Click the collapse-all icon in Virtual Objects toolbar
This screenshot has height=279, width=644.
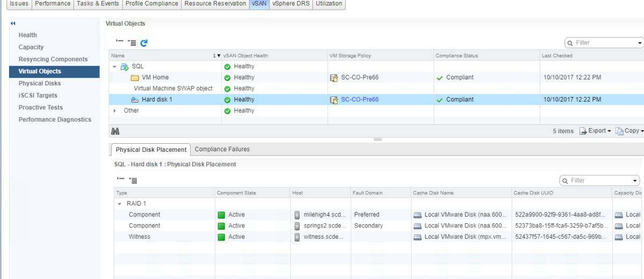(120, 42)
